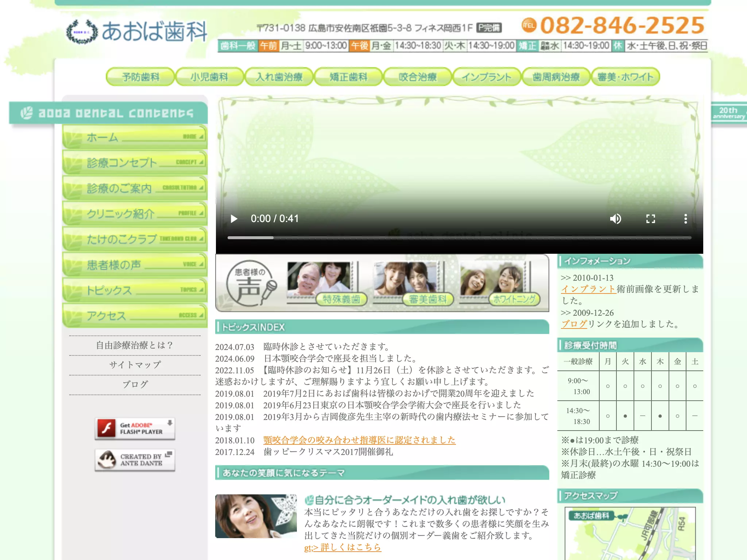Follow the インプラント link in インフォメーション
Image resolution: width=747 pixels, height=560 pixels.
click(588, 289)
